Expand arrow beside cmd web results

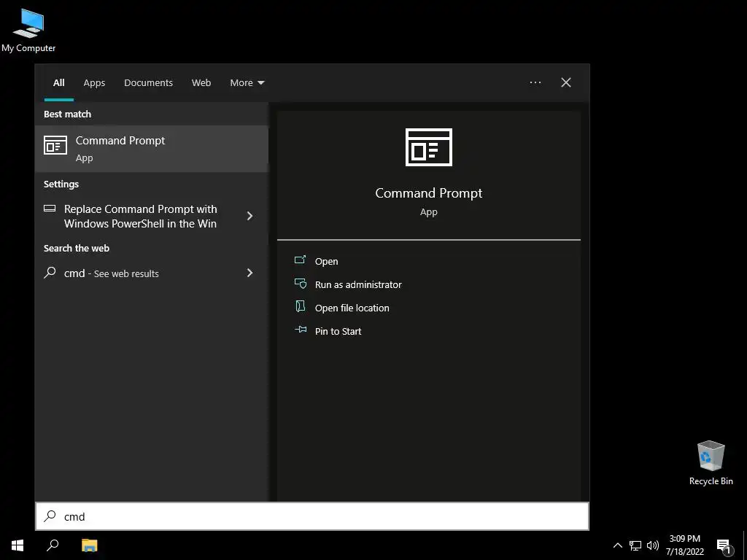[250, 273]
